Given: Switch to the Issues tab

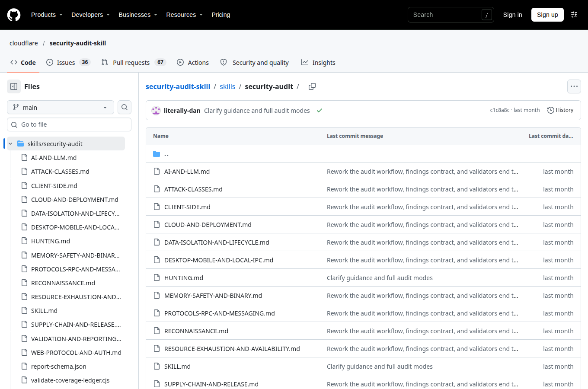Looking at the screenshot, I should pos(68,62).
